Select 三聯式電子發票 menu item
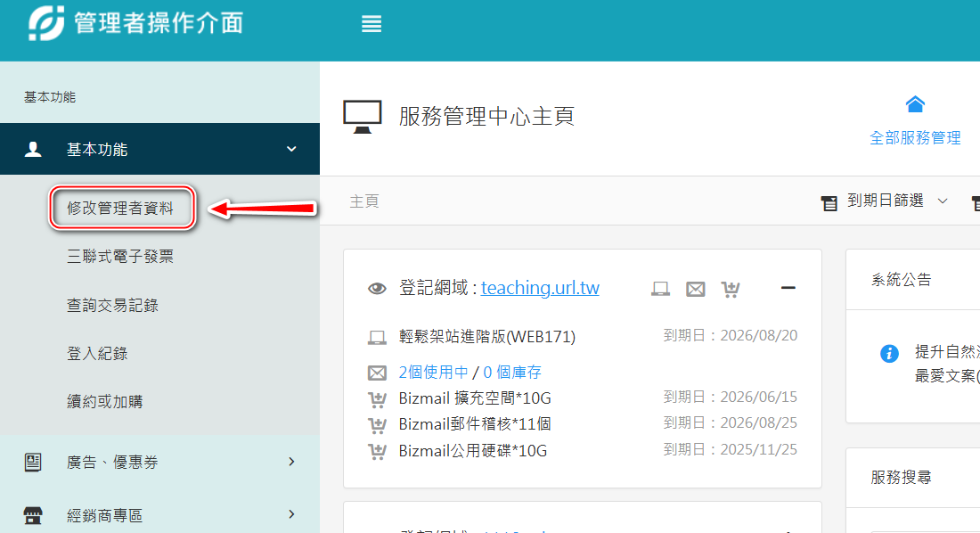980x533 pixels. (x=120, y=258)
